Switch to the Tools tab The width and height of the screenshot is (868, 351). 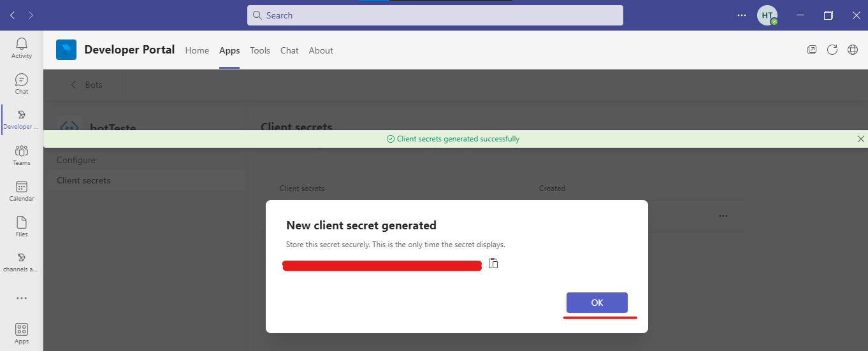[x=260, y=50]
